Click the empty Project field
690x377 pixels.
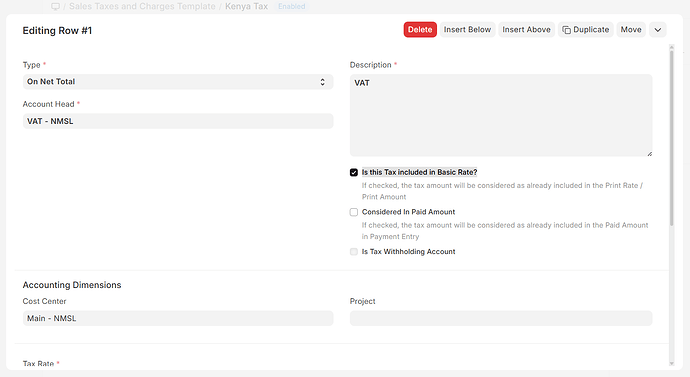coord(501,318)
